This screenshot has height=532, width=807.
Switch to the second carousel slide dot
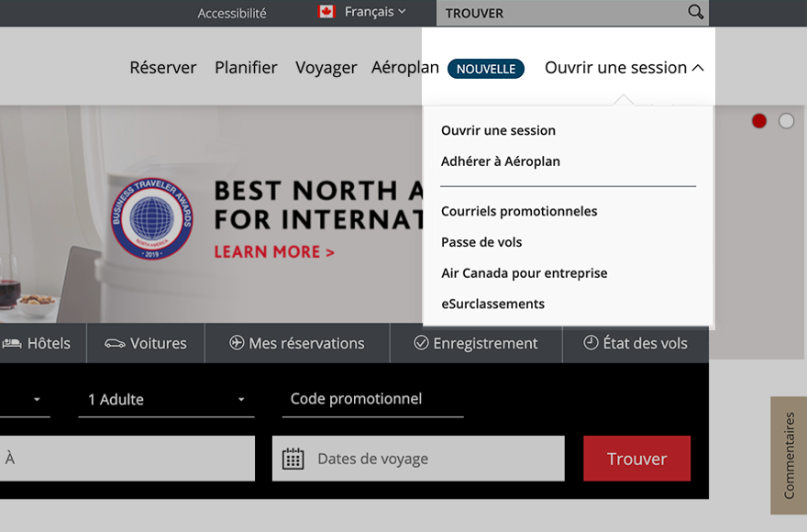point(786,121)
